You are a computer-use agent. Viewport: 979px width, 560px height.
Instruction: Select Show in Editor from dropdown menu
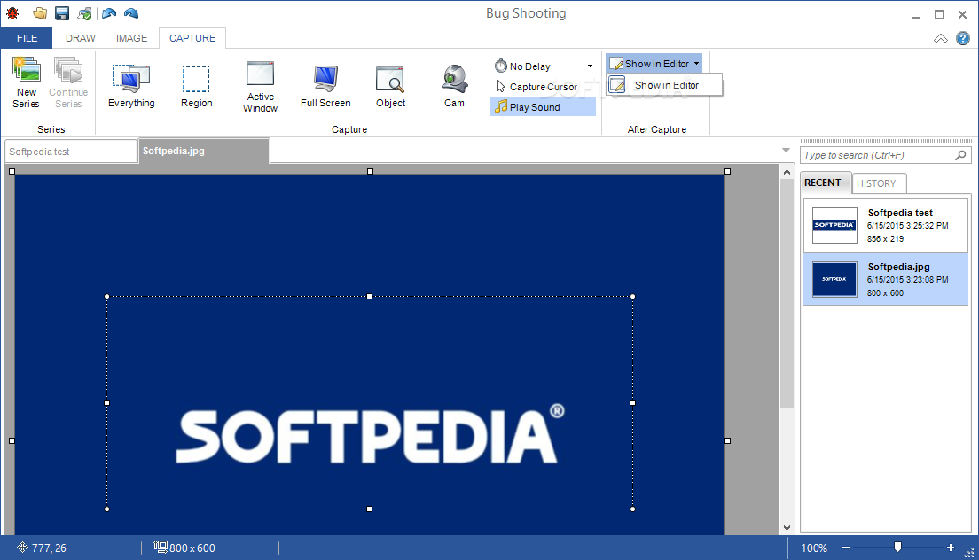[664, 85]
